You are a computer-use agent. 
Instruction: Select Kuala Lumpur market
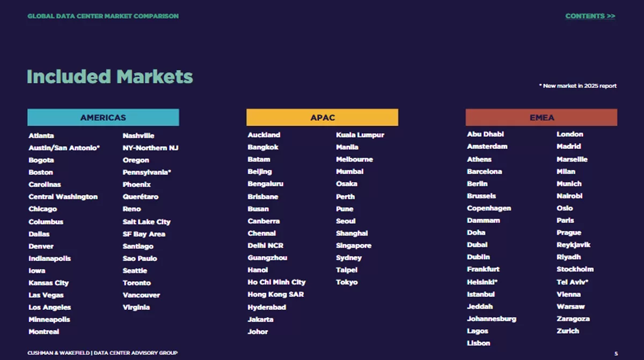click(x=360, y=135)
